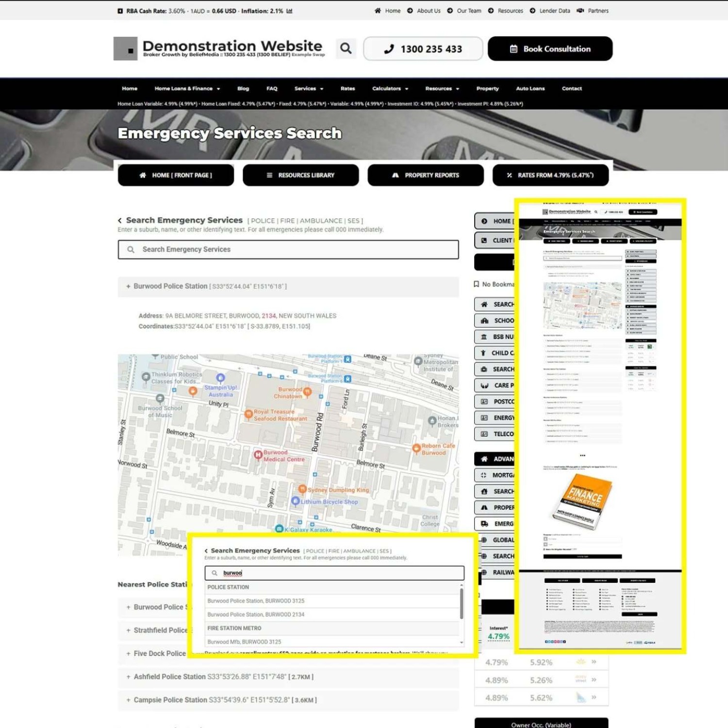This screenshot has height=728, width=728.
Task: Click the bookmark icon in sidebar
Action: [x=477, y=284]
